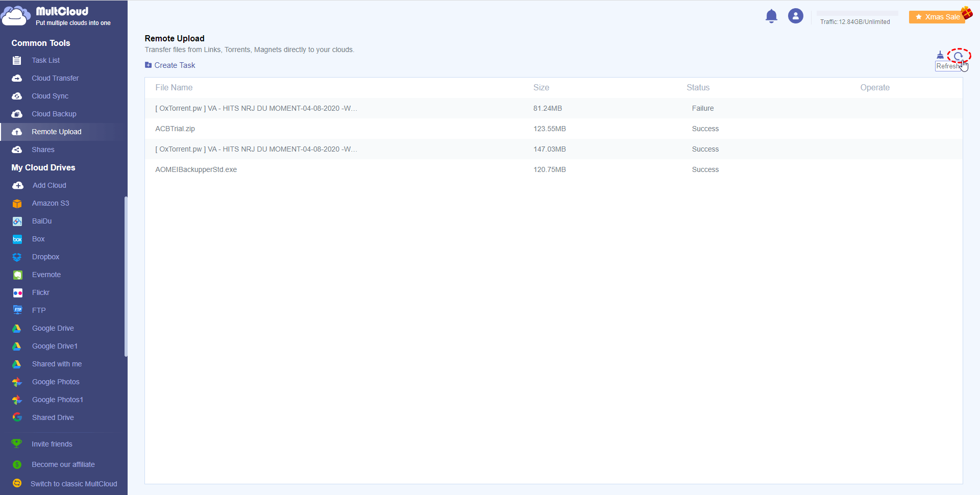Click the MultCloud logo icon
Screen dimensions: 980x495
click(x=15, y=16)
